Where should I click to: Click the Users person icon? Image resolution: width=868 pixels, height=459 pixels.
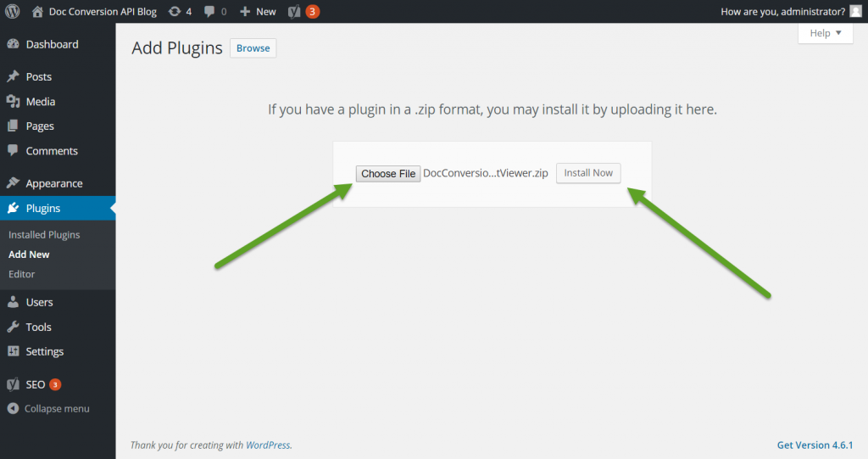coord(14,301)
